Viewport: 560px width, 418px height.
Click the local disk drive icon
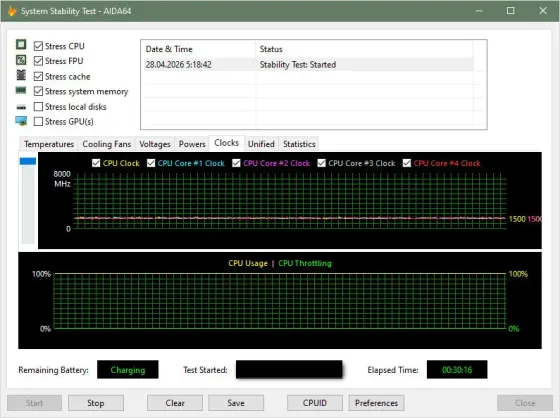pyautogui.click(x=21, y=107)
